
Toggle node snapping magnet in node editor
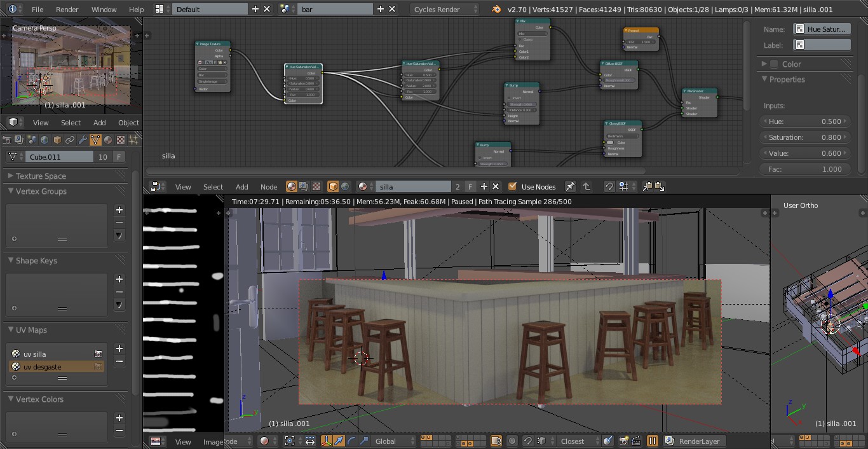tap(609, 186)
